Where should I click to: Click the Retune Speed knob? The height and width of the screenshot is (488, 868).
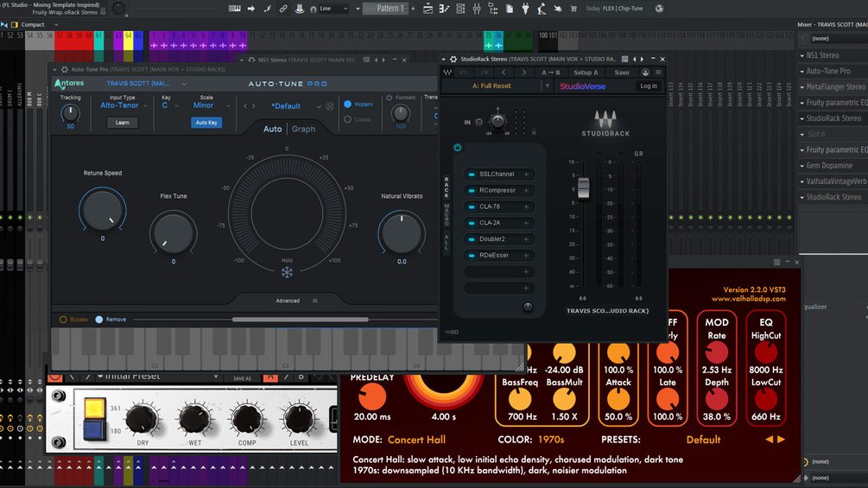[103, 210]
